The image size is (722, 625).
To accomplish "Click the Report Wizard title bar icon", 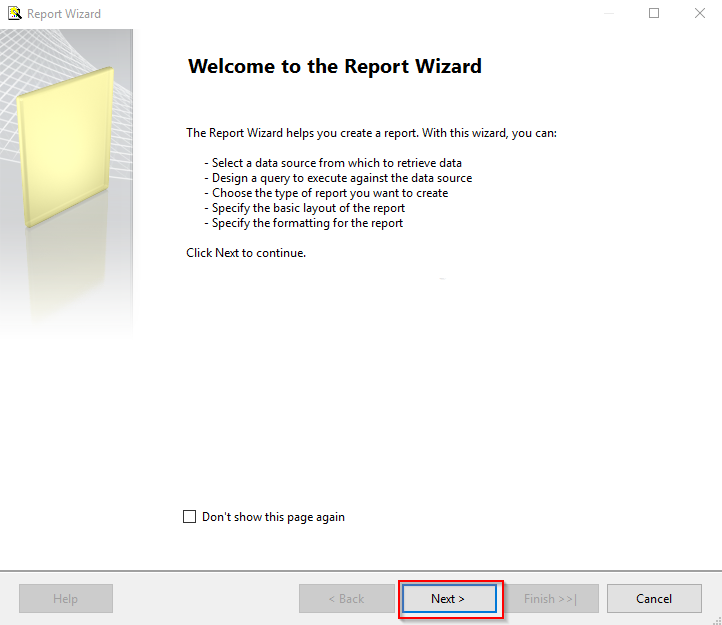I will point(15,13).
